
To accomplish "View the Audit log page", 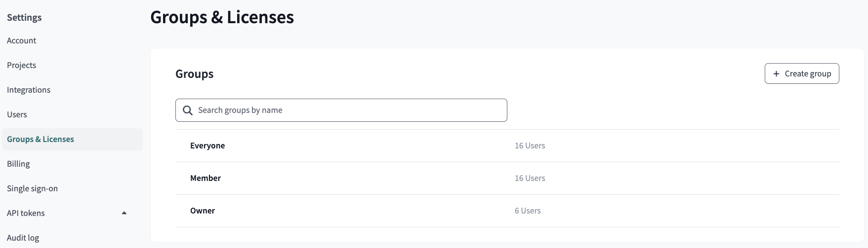I will click(23, 238).
